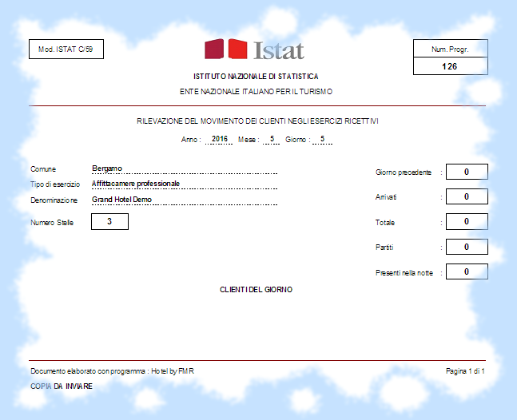The image size is (517, 420).
Task: Click the Giorno label
Action: click(298, 140)
